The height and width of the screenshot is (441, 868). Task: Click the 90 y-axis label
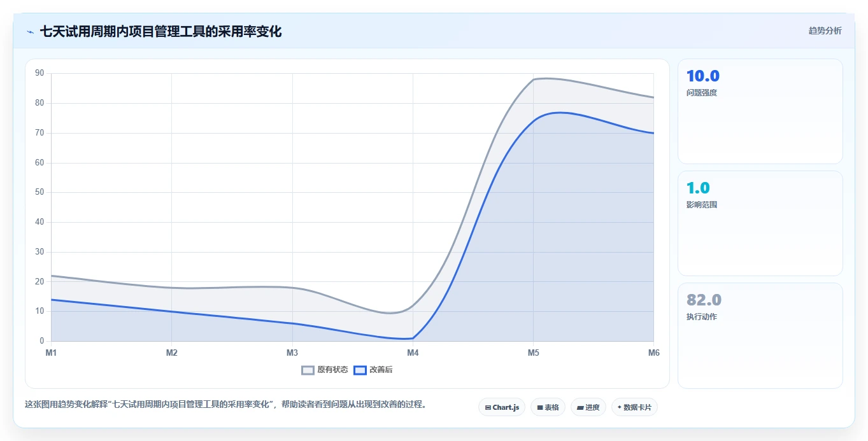coord(39,73)
